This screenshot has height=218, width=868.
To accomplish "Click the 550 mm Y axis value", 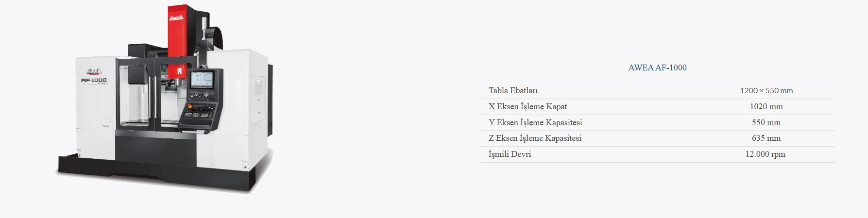I will (766, 122).
